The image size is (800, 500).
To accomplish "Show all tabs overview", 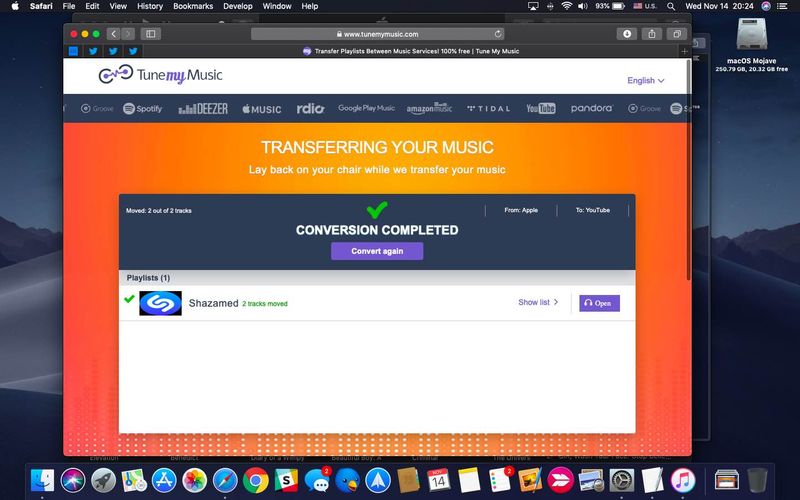I will [x=677, y=34].
